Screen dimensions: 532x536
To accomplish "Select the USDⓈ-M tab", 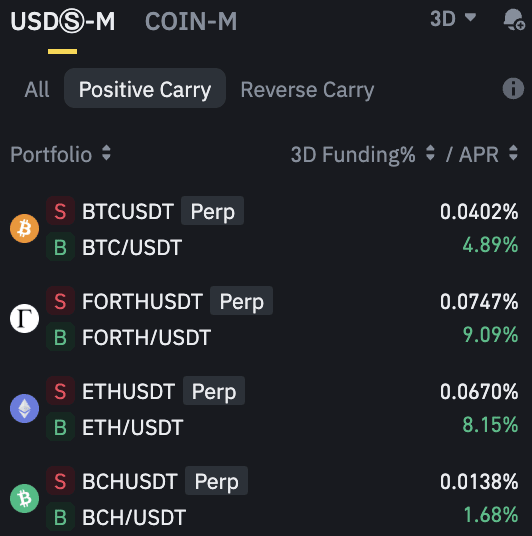I will tap(63, 22).
